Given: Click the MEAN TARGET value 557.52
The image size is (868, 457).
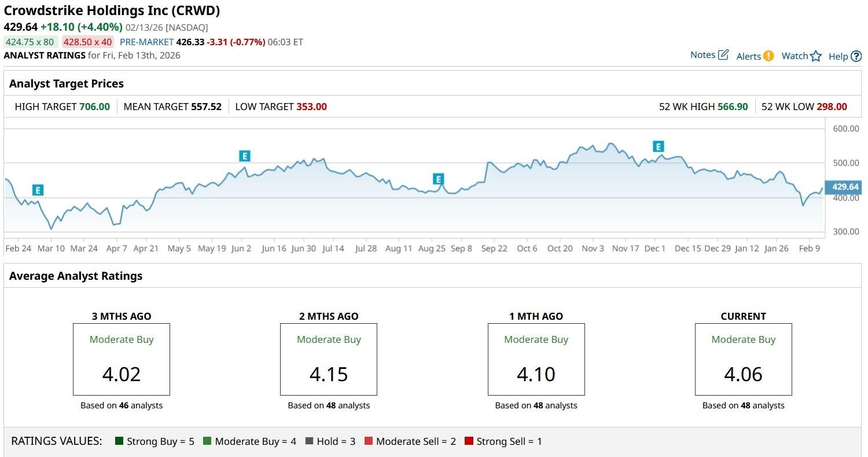Looking at the screenshot, I should click(x=206, y=107).
